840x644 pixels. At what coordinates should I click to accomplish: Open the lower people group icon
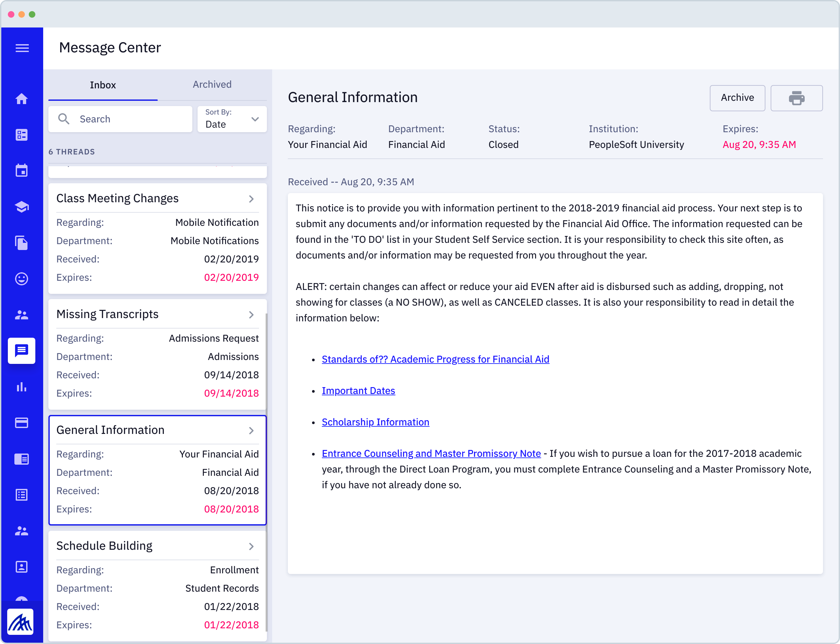tap(22, 531)
